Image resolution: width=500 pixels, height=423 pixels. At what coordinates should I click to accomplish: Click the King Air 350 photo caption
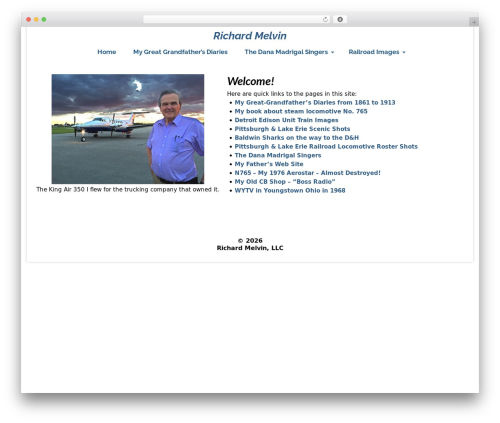click(128, 189)
